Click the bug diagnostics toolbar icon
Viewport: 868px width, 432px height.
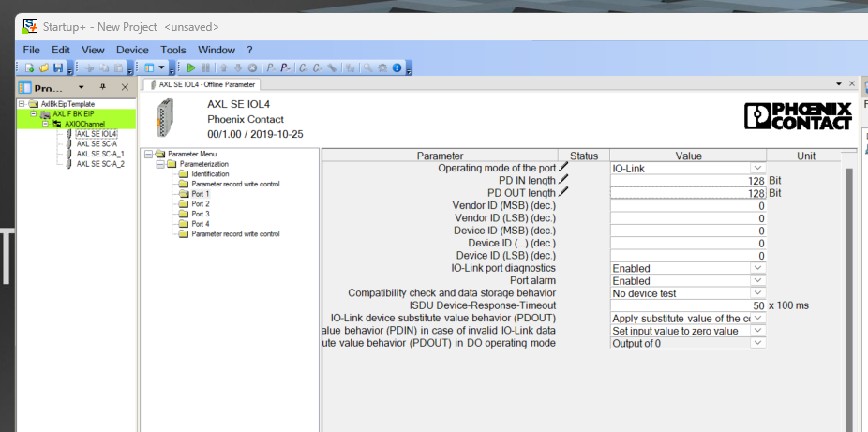tap(382, 68)
